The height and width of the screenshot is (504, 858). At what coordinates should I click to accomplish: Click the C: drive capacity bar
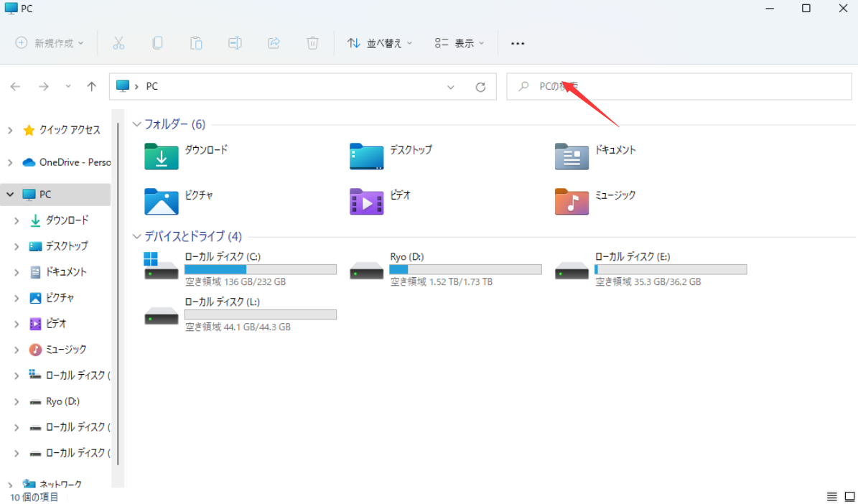261,269
